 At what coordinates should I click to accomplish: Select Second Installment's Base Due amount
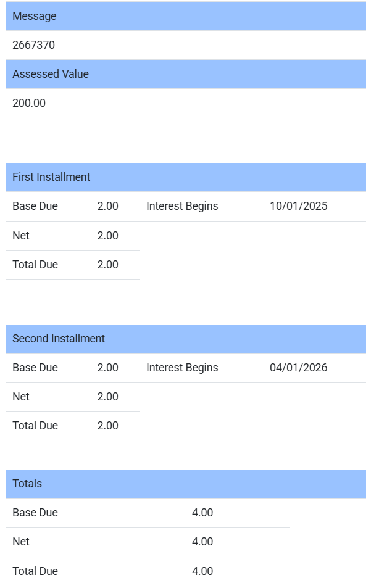(x=108, y=368)
